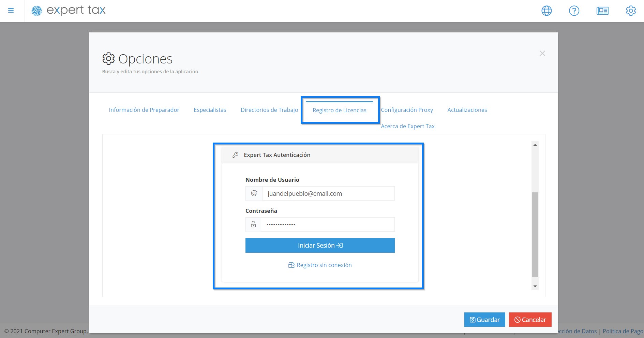Close the Opciones dialog
The image size is (644, 338).
[542, 53]
